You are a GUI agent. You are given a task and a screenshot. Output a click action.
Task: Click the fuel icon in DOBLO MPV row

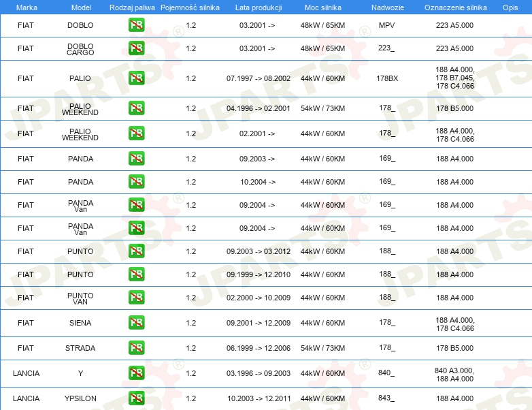click(136, 25)
